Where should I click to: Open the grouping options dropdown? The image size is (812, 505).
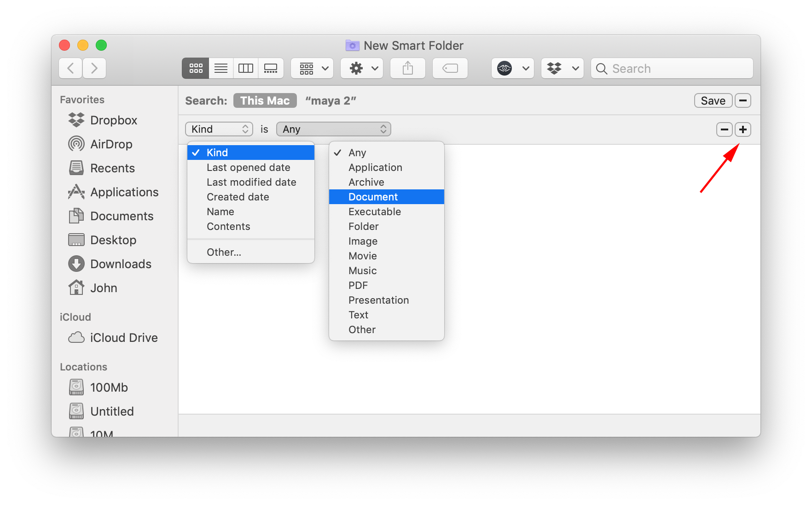coord(312,68)
